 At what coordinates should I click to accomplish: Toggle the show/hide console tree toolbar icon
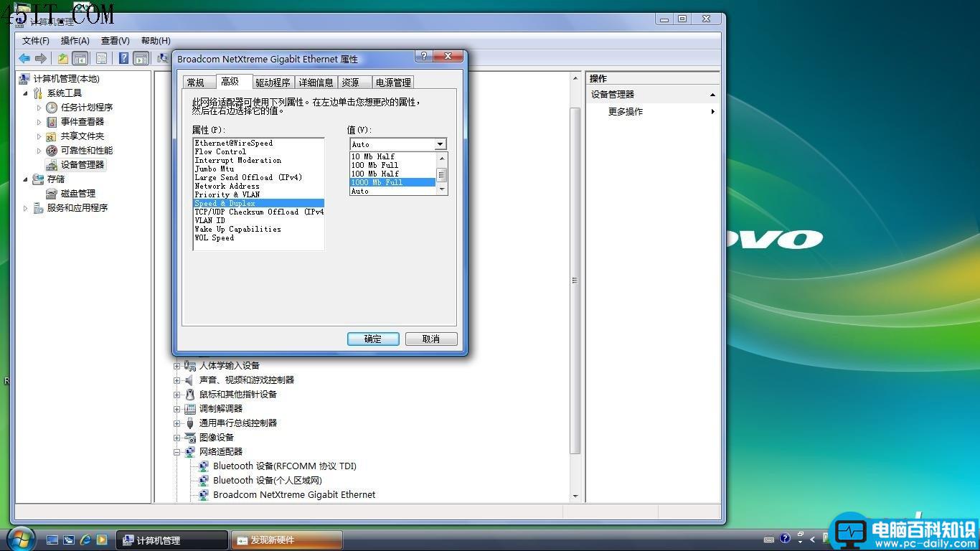(80, 58)
